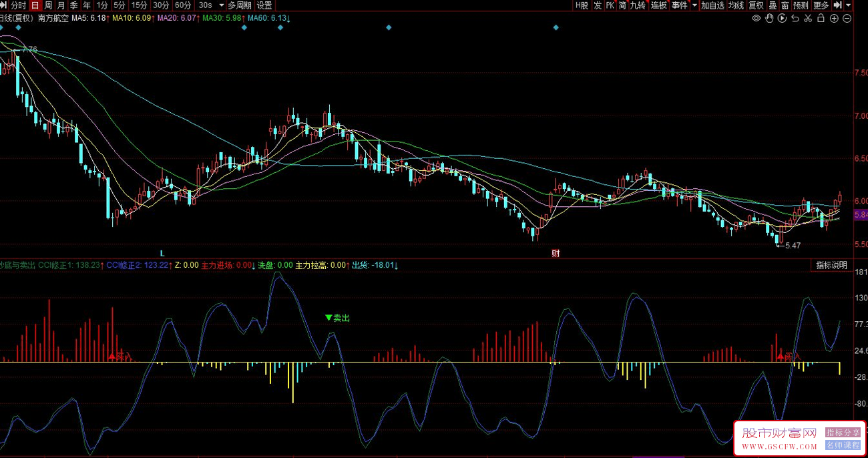Screen dimensions: 868x458
Task: Click the H股 button
Action: tap(582, 5)
